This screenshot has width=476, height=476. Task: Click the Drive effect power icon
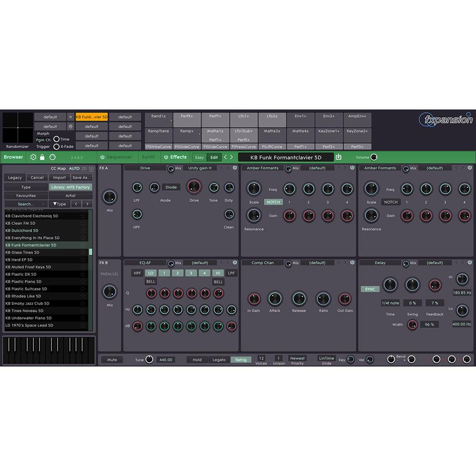click(x=235, y=168)
